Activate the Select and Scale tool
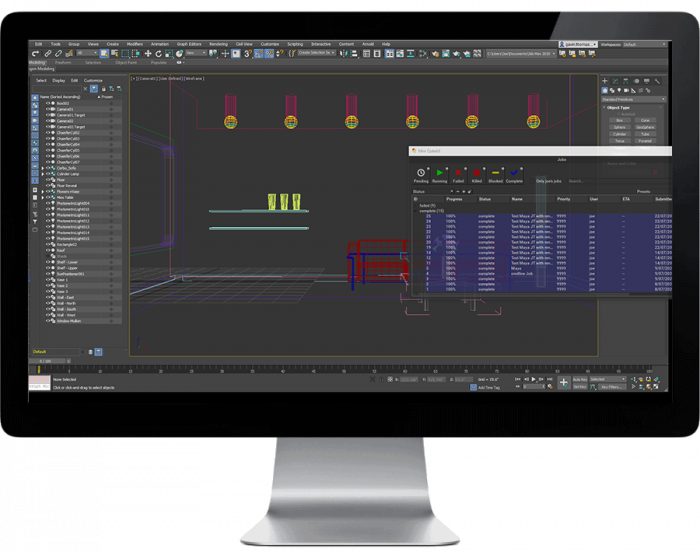 pyautogui.click(x=169, y=54)
